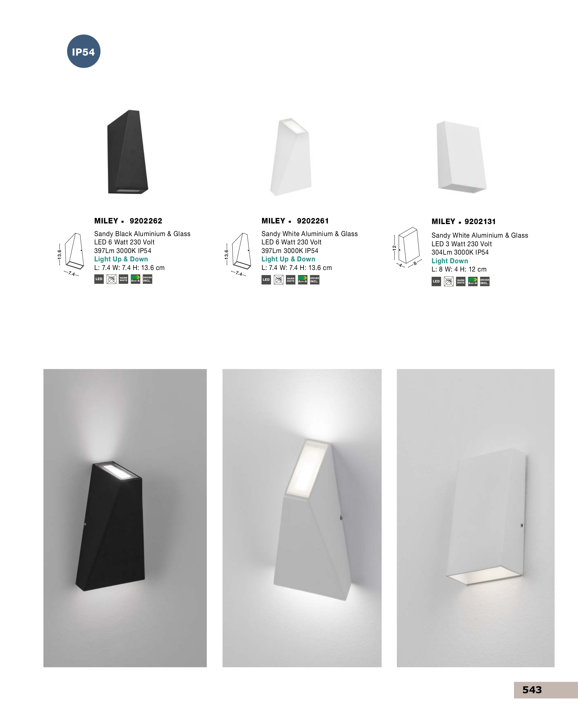Click non-dimmable icon under MILEY 9202262
The height and width of the screenshot is (728, 578).
112,279
